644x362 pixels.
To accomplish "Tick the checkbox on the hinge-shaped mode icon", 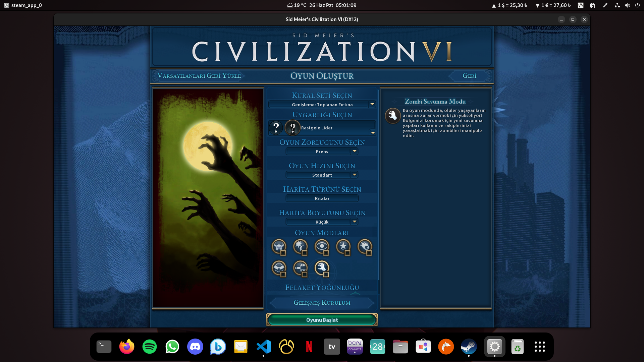I will click(305, 275).
